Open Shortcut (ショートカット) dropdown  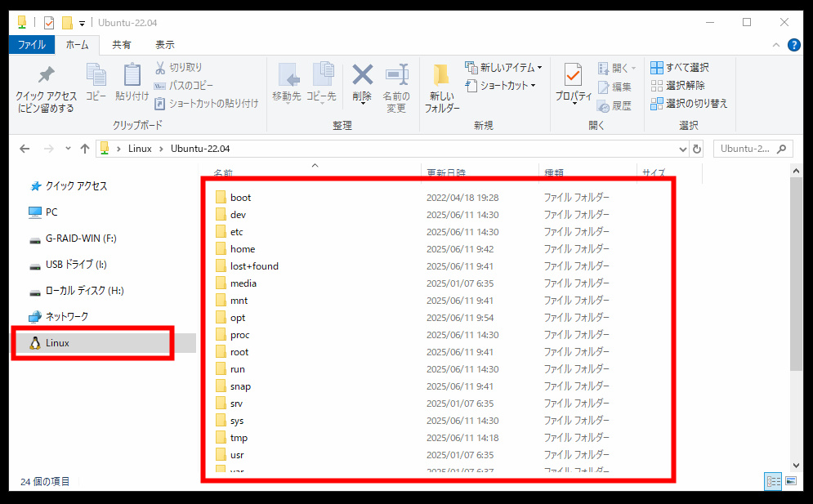pos(500,86)
